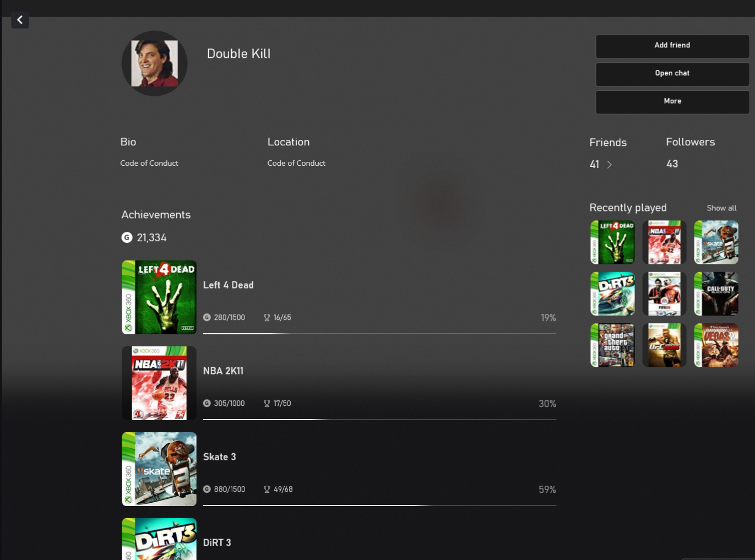Viewport: 755px width, 560px height.
Task: Click the Left 4 Dead 19% progress bar
Action: pyautogui.click(x=379, y=334)
